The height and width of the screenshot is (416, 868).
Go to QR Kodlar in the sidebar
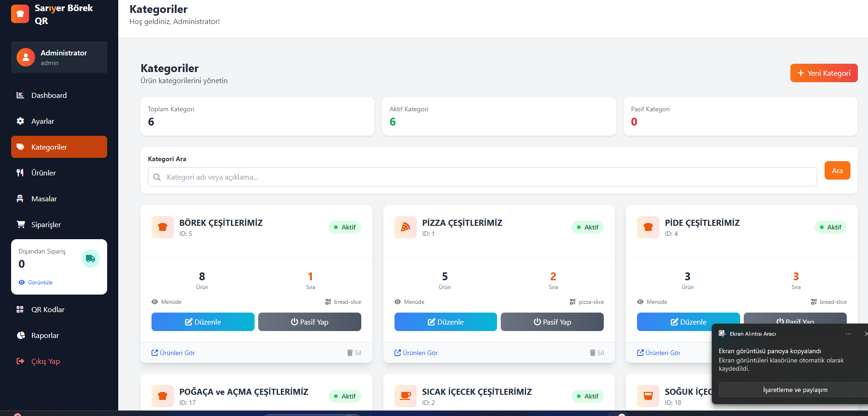tap(48, 309)
